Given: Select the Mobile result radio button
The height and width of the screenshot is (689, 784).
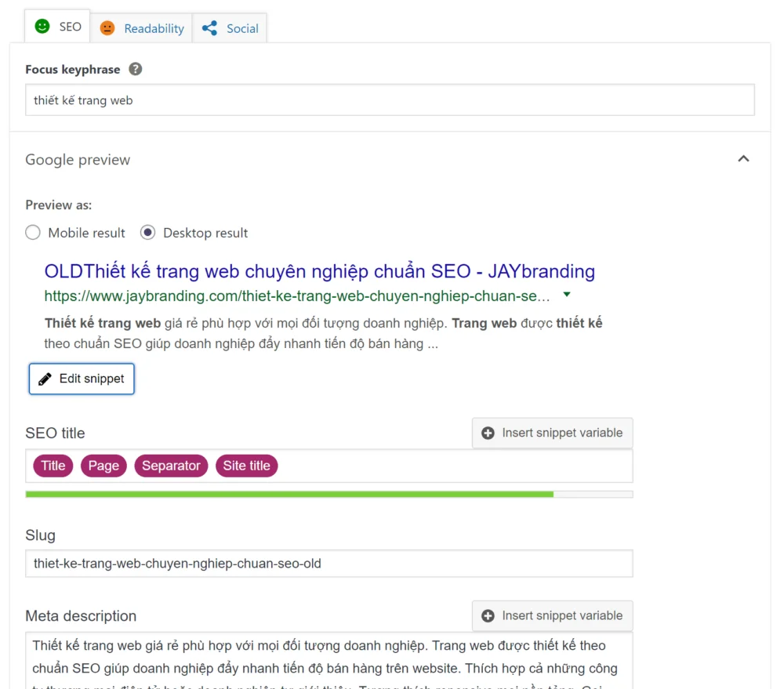Looking at the screenshot, I should [x=33, y=233].
